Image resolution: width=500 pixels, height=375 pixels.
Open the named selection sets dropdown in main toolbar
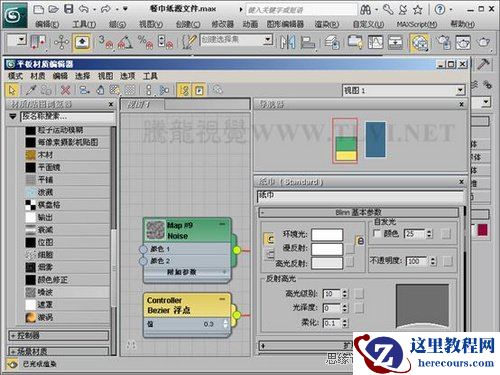[x=268, y=40]
